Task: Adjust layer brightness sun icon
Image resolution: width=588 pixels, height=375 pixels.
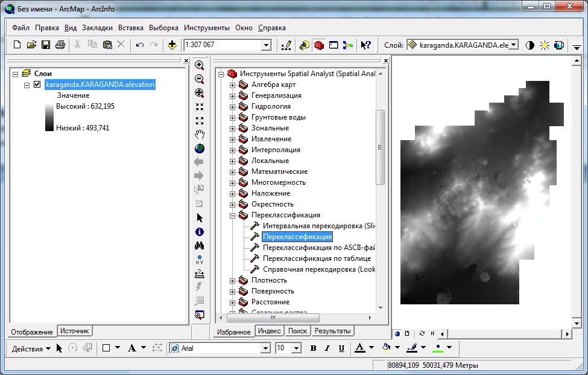Action: 544,45
